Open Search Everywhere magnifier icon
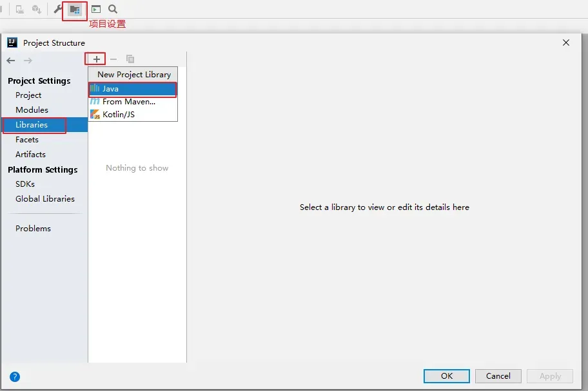The width and height of the screenshot is (588, 391). tap(113, 10)
